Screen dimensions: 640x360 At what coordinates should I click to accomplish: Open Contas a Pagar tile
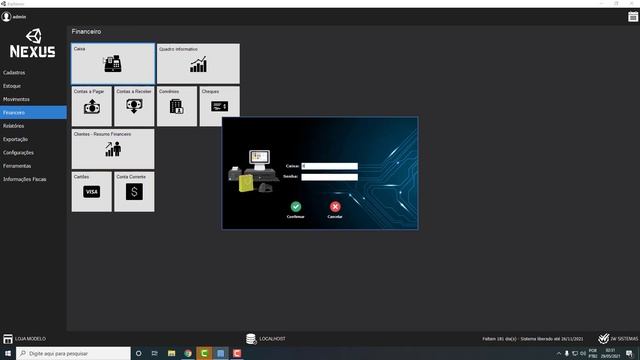click(92, 106)
